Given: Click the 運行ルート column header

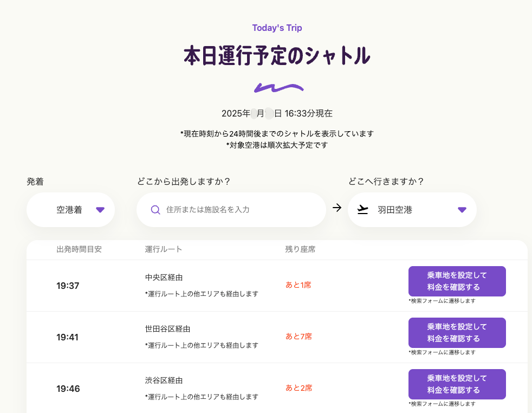Looking at the screenshot, I should 164,249.
